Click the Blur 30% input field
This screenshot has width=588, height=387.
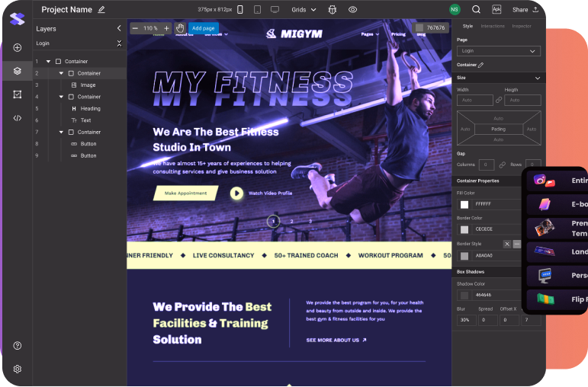(467, 320)
